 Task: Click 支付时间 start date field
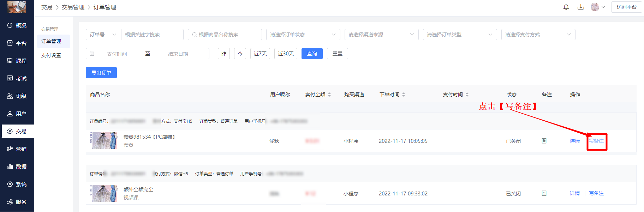tap(117, 54)
